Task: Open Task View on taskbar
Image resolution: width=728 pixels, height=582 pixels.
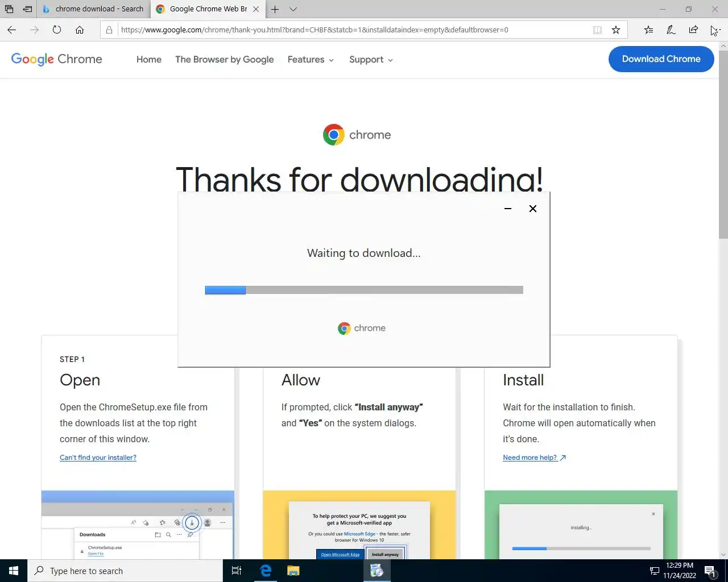Action: coord(237,571)
